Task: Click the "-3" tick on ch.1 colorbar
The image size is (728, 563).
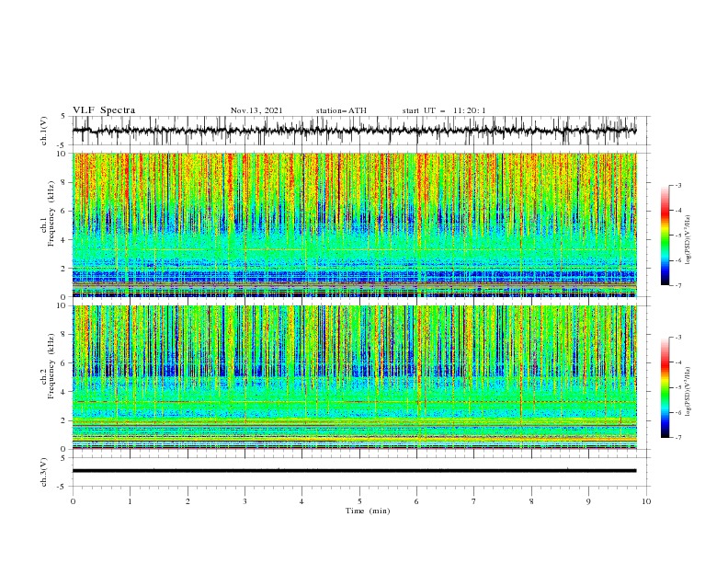Action: tap(678, 185)
